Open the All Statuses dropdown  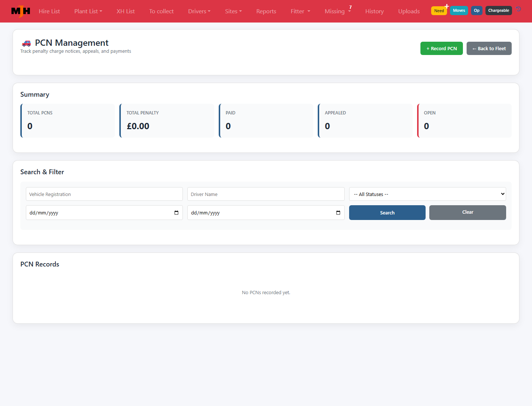[427, 194]
